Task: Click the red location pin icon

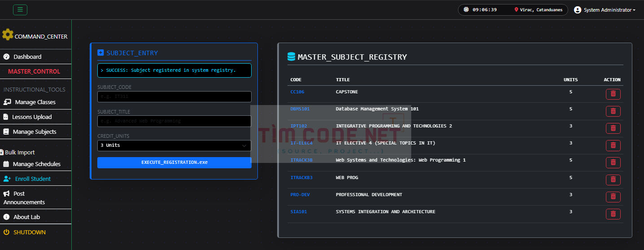Action: (x=516, y=9)
